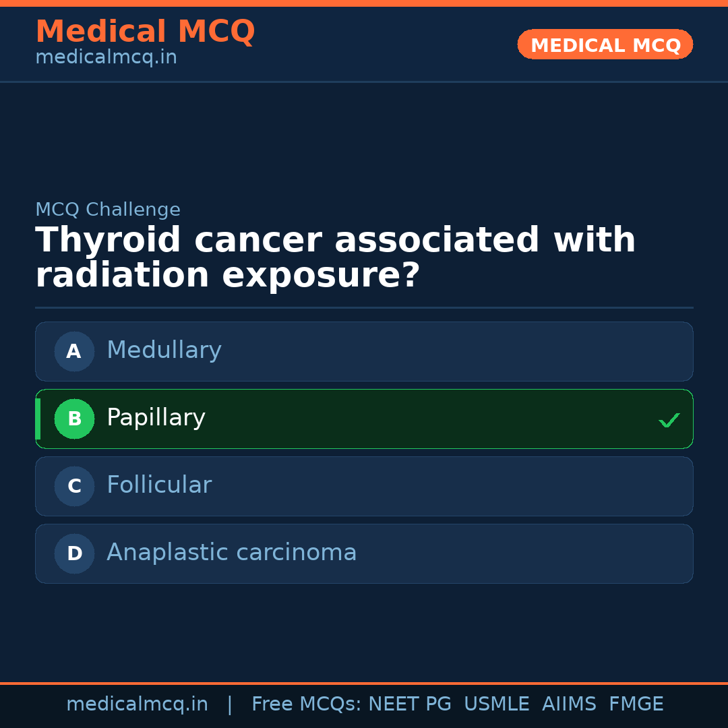Click the Medical MCQ header title
The width and height of the screenshot is (728, 728).
click(x=145, y=32)
